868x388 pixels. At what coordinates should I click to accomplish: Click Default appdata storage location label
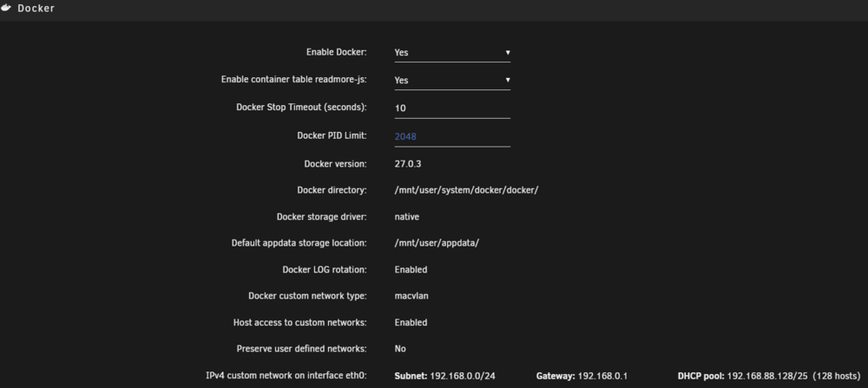tap(299, 243)
